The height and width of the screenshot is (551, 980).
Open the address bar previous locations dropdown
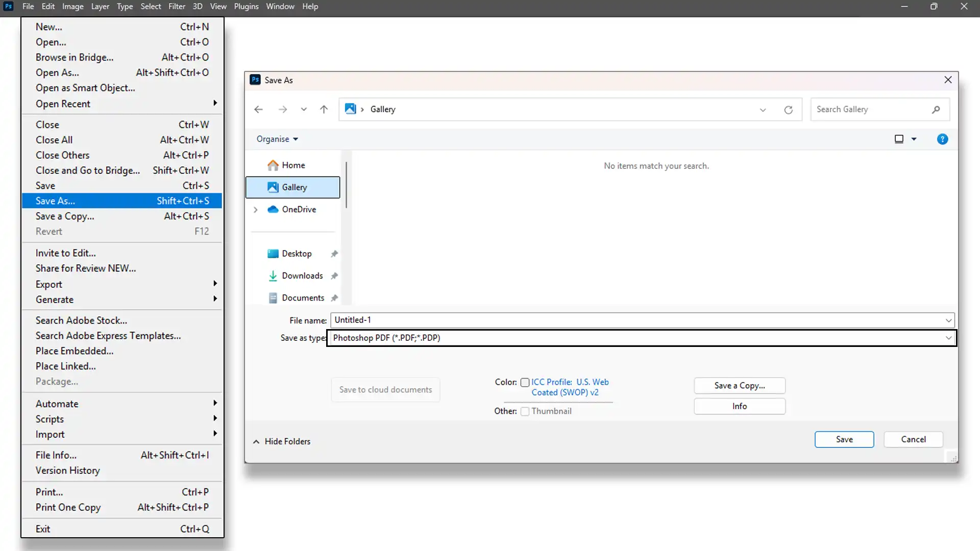pos(763,110)
